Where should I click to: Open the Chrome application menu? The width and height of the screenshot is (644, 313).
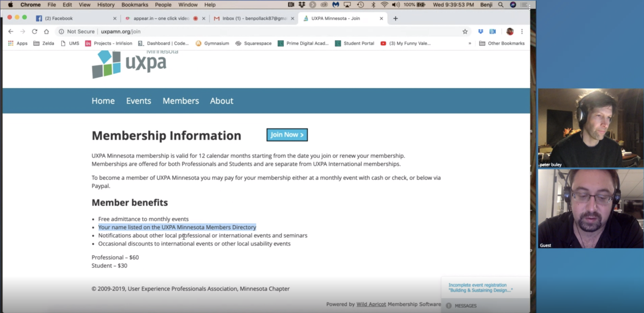(x=30, y=5)
